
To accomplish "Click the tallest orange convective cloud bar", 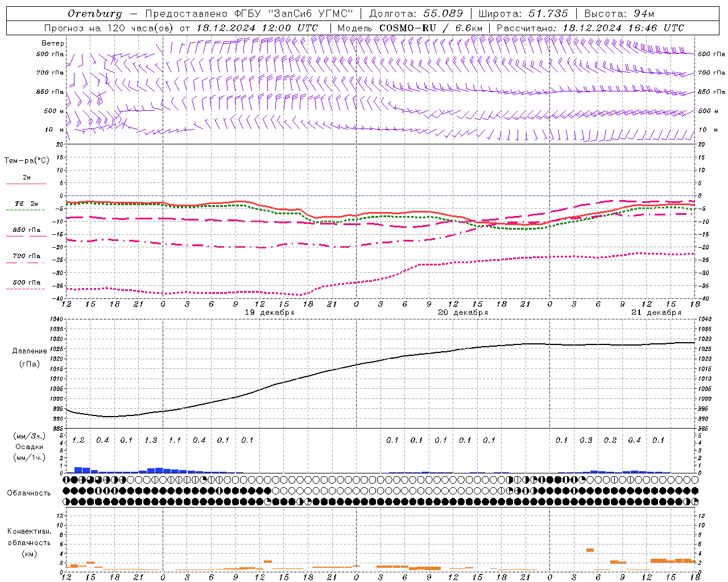I will [x=590, y=550].
